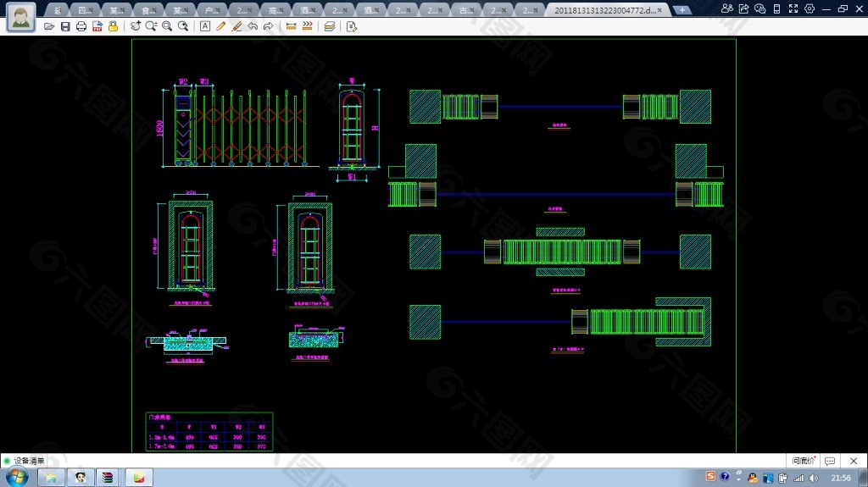Open a new tab with plus button
The width and height of the screenshot is (868, 487).
(682, 10)
